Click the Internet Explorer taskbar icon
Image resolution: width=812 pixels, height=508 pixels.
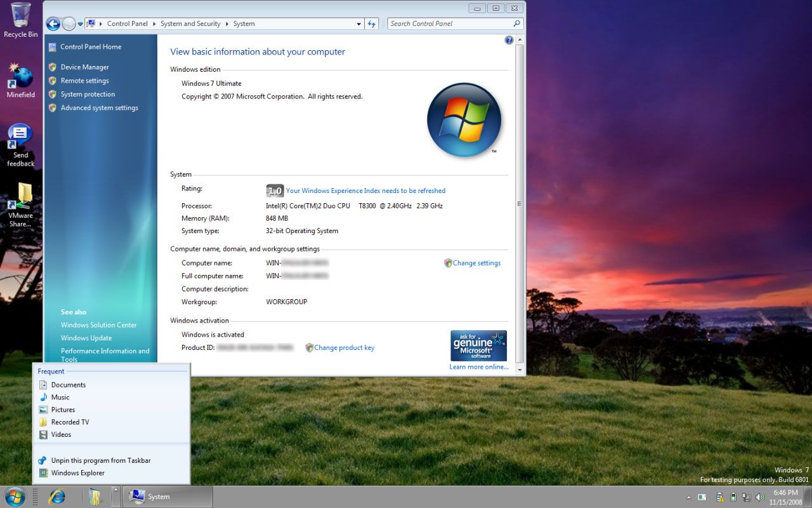point(57,497)
